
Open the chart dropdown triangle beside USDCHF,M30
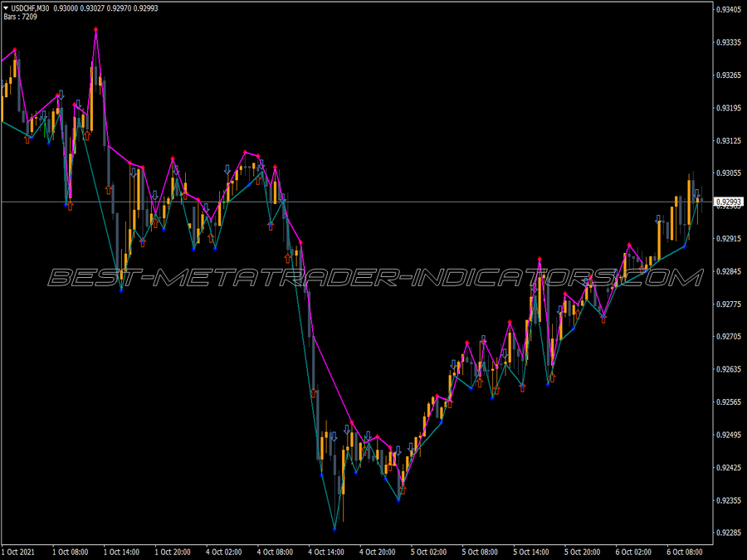pyautogui.click(x=6, y=8)
